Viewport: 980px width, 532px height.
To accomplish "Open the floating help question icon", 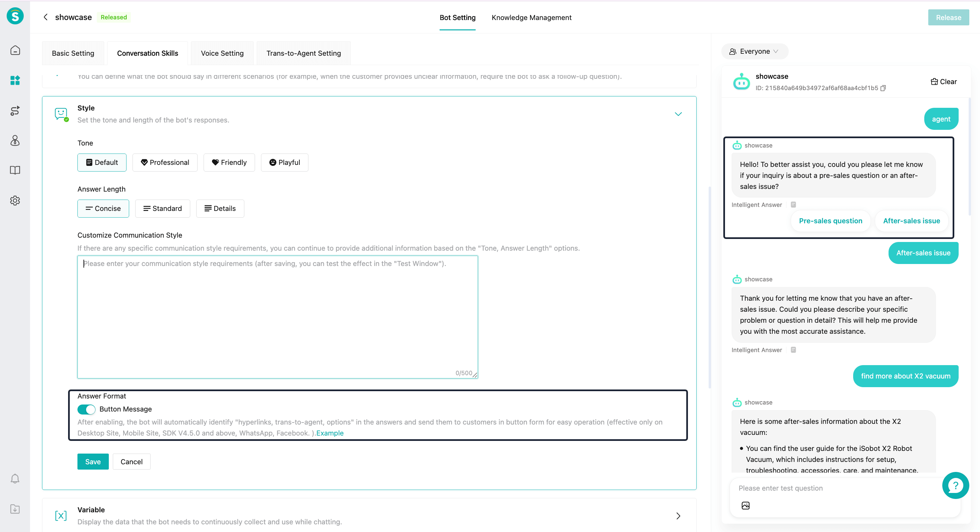I will pyautogui.click(x=955, y=485).
